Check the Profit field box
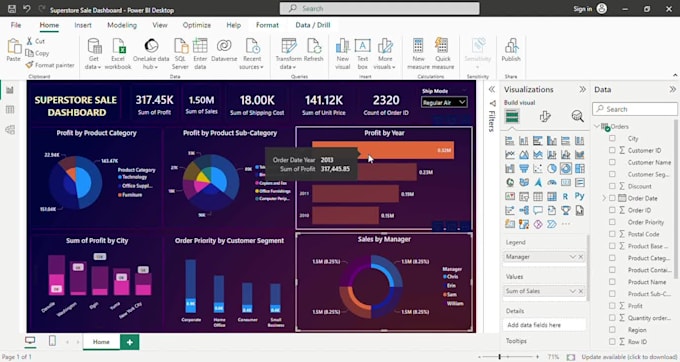This screenshot has width=680, height=362. 612,306
